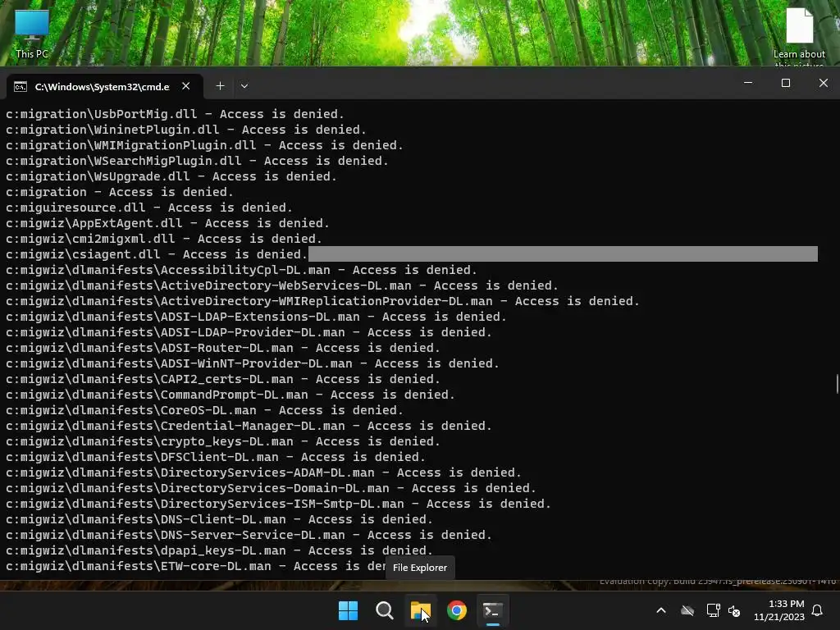The width and height of the screenshot is (840, 630).
Task: Click the DNS-Server-Service-DL.man line
Action: tap(249, 535)
